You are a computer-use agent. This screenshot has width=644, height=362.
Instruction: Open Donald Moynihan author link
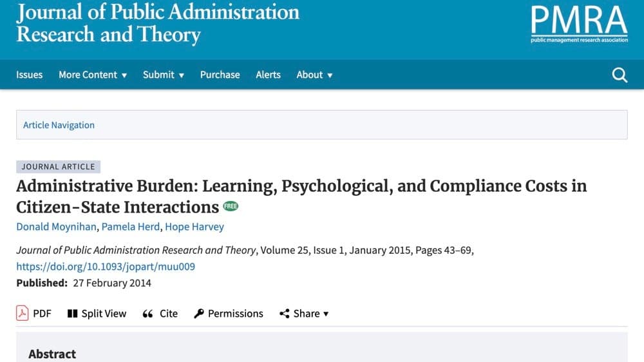tap(56, 227)
